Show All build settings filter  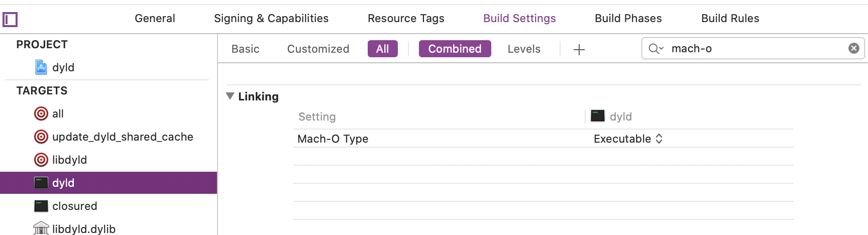coord(382,49)
